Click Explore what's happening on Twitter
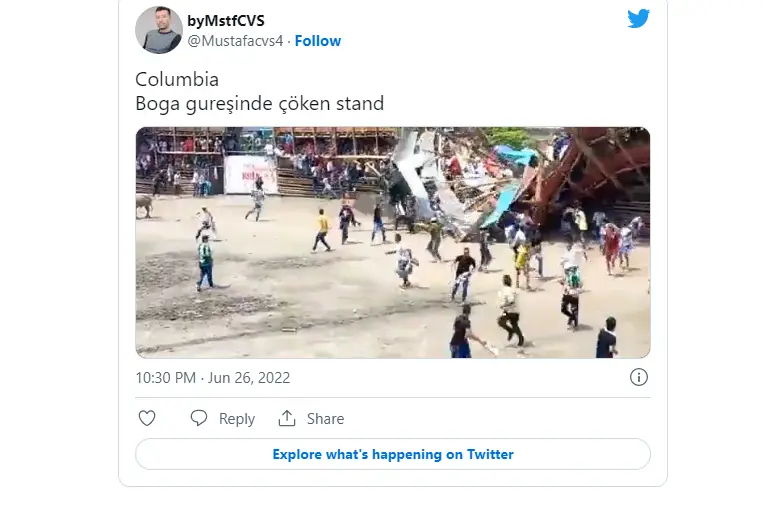Viewport: 769px width, 513px height. (x=393, y=454)
